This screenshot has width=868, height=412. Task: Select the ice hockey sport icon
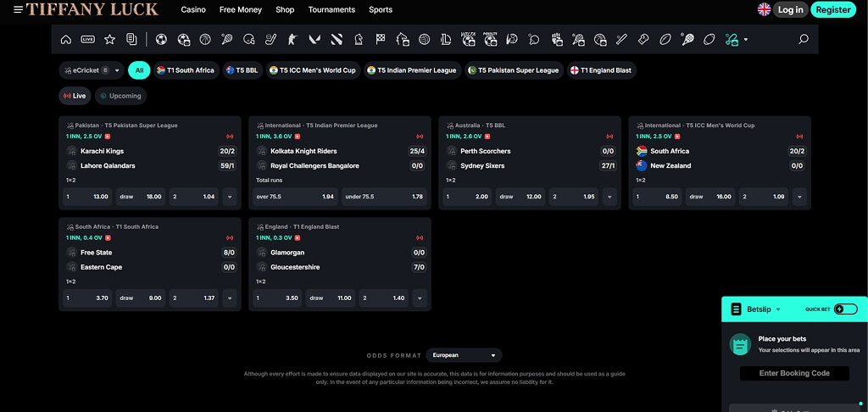(270, 39)
